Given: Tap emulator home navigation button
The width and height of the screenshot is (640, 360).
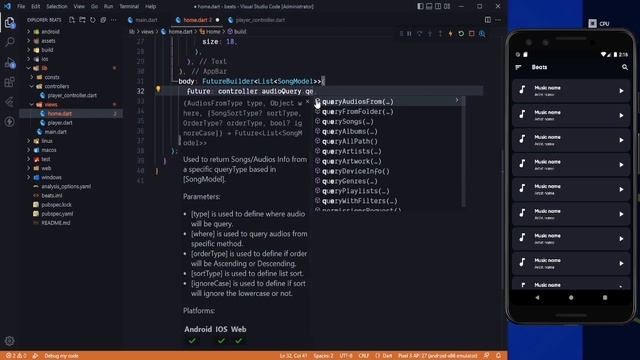Looking at the screenshot, I should click(x=571, y=298).
